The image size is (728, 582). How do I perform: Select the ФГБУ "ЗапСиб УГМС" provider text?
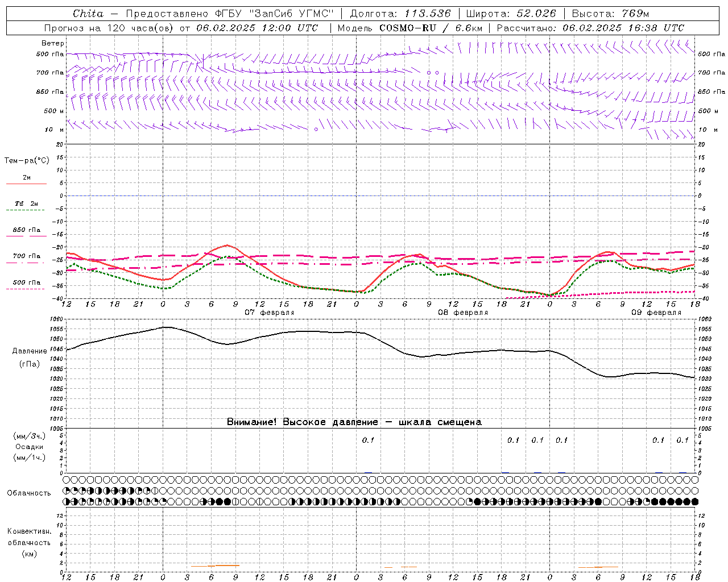pos(274,14)
